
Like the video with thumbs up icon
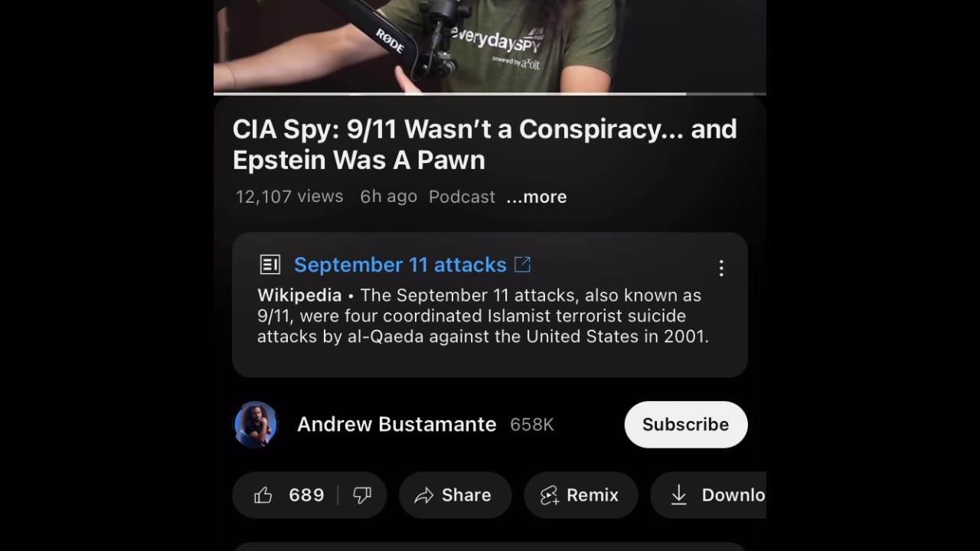click(263, 496)
